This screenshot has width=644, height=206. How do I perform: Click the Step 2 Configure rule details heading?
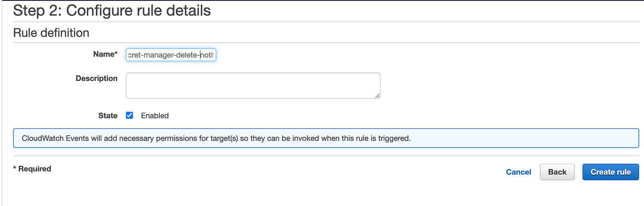(x=112, y=11)
